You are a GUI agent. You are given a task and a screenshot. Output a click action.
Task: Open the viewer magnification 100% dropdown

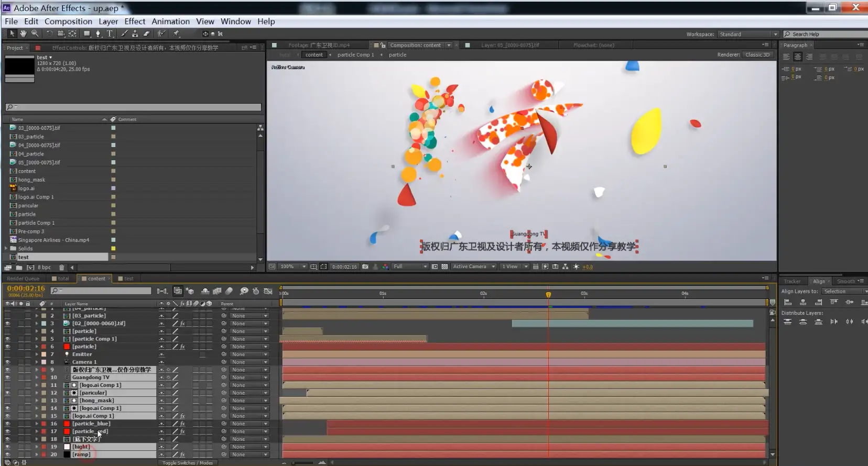click(293, 267)
